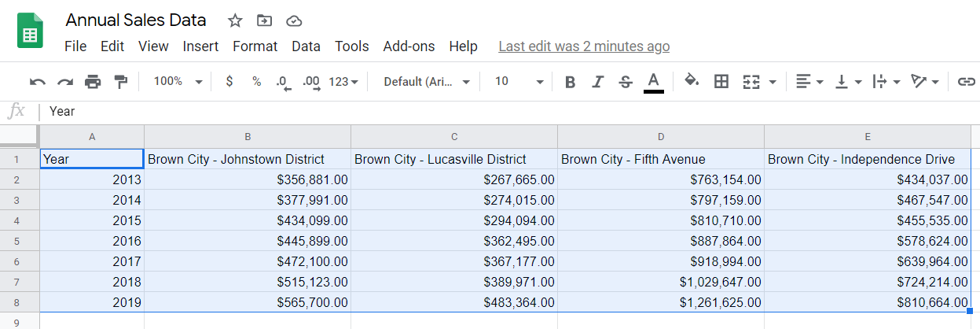Increase decimal places
980x329 pixels.
(x=311, y=82)
